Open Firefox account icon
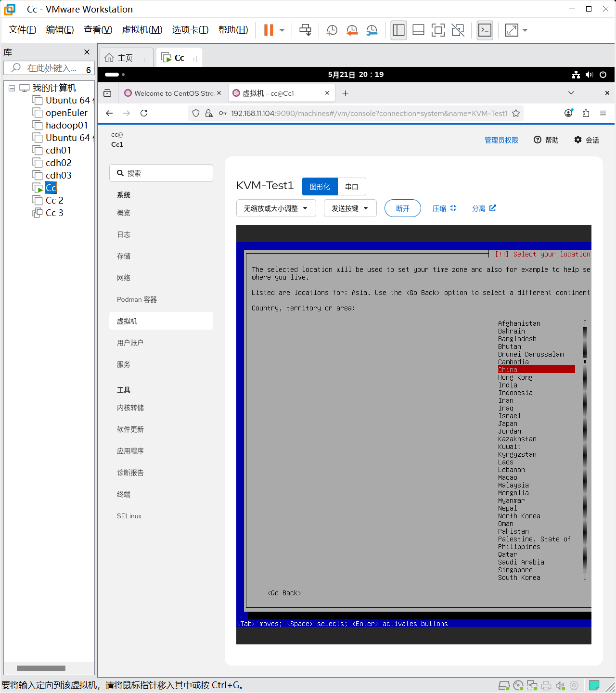Screen dimensions: 616x693 (x=568, y=113)
